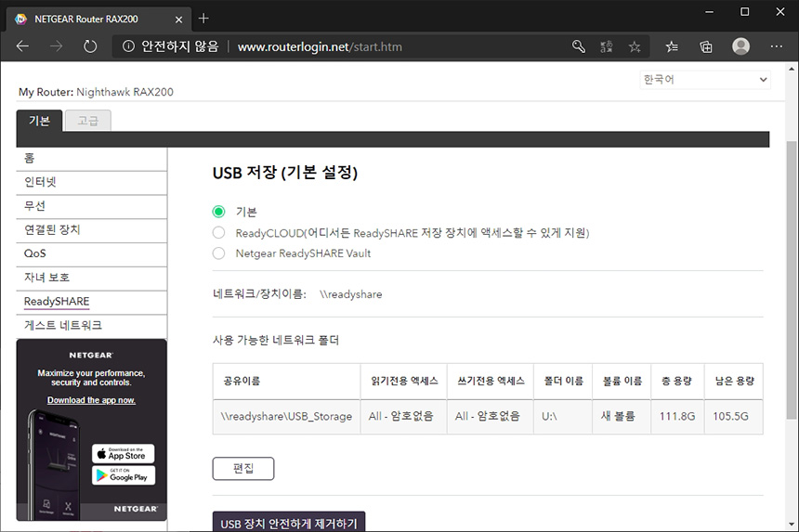Open browser settings three-dot menu
This screenshot has height=532, width=799.
pyautogui.click(x=777, y=46)
